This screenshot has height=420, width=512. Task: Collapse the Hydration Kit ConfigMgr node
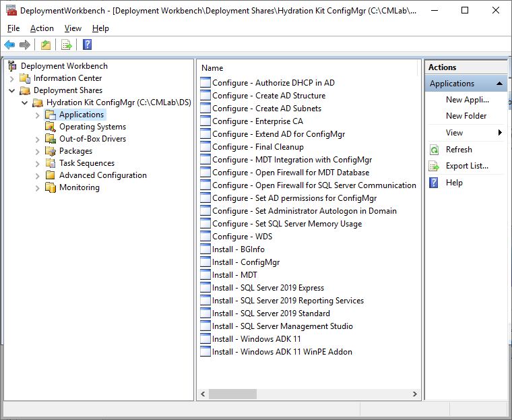[24, 102]
